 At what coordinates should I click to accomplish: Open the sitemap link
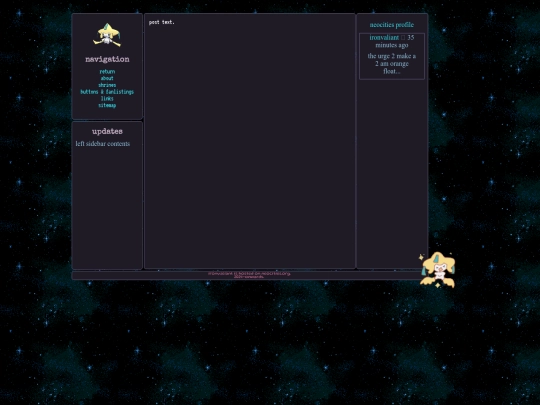point(107,105)
